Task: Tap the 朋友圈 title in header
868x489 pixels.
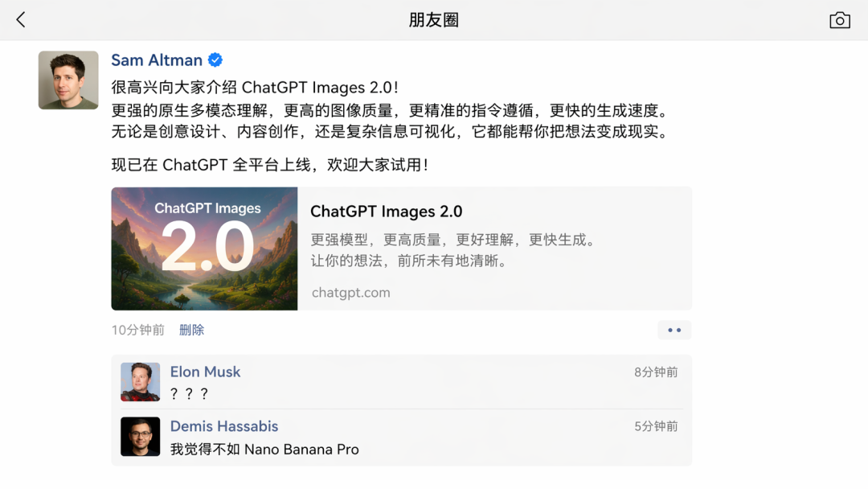Action: [434, 20]
